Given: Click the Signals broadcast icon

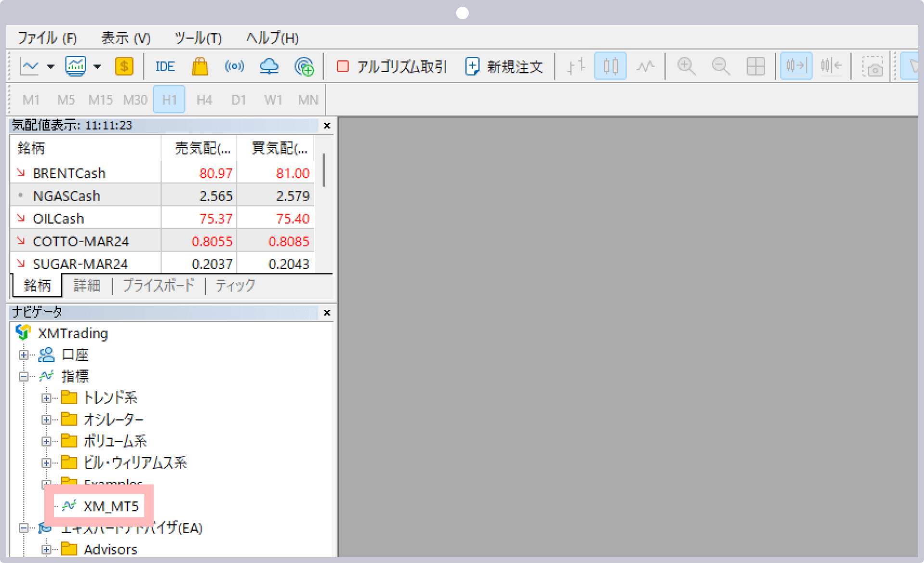Looking at the screenshot, I should pyautogui.click(x=234, y=66).
